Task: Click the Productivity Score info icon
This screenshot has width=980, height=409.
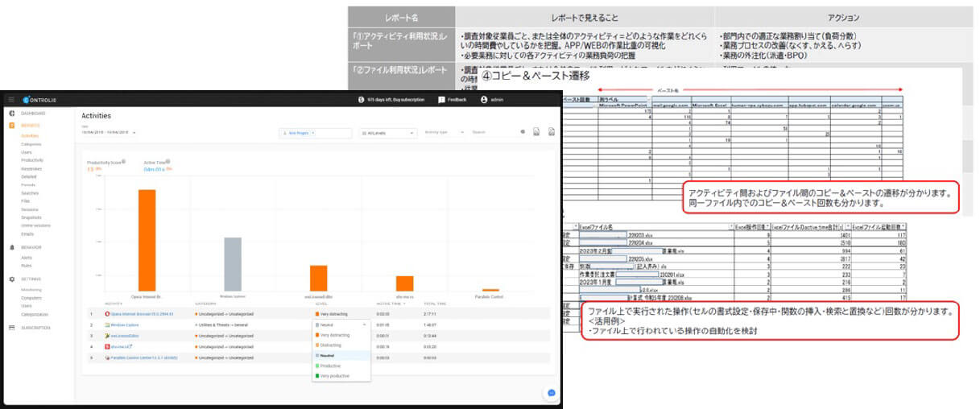Action: click(x=123, y=162)
